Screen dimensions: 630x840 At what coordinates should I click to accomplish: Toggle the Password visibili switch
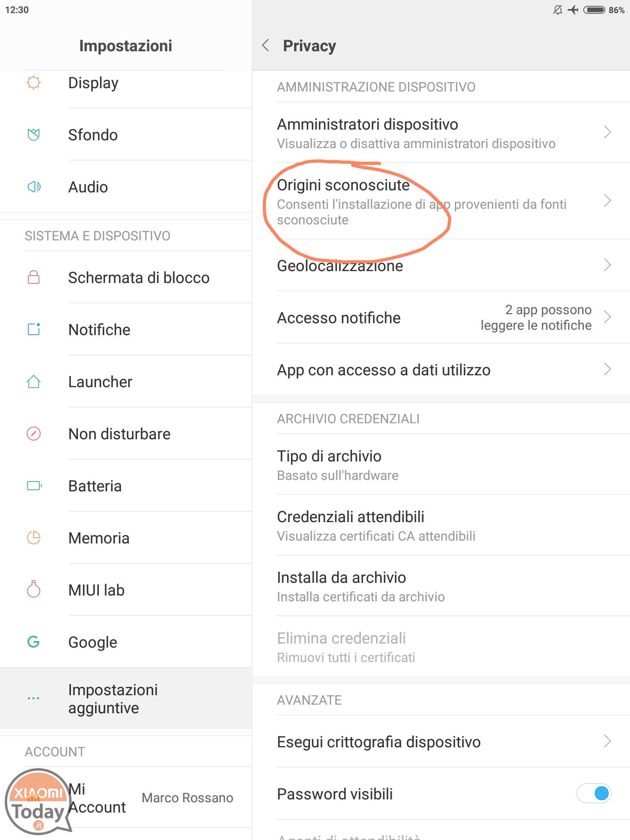pyautogui.click(x=594, y=794)
